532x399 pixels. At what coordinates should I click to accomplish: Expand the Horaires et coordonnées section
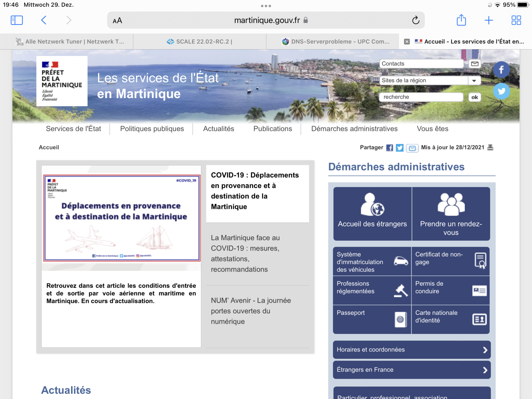pos(412,350)
